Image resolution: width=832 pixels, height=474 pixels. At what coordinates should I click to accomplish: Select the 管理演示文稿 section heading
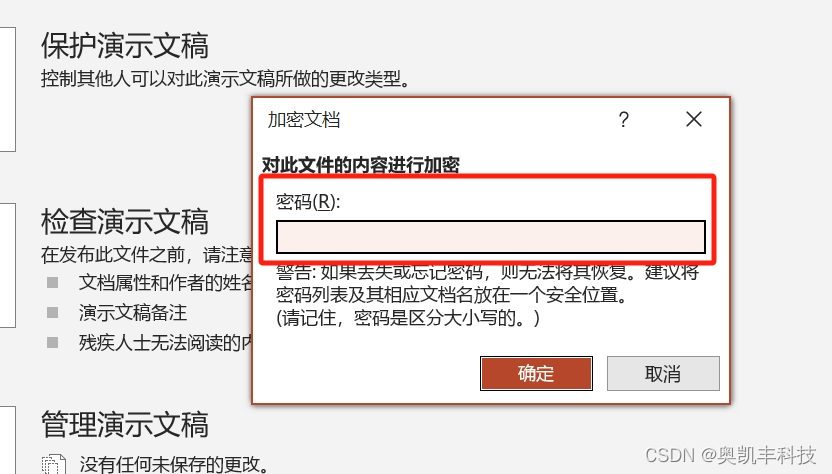pyautogui.click(x=125, y=425)
